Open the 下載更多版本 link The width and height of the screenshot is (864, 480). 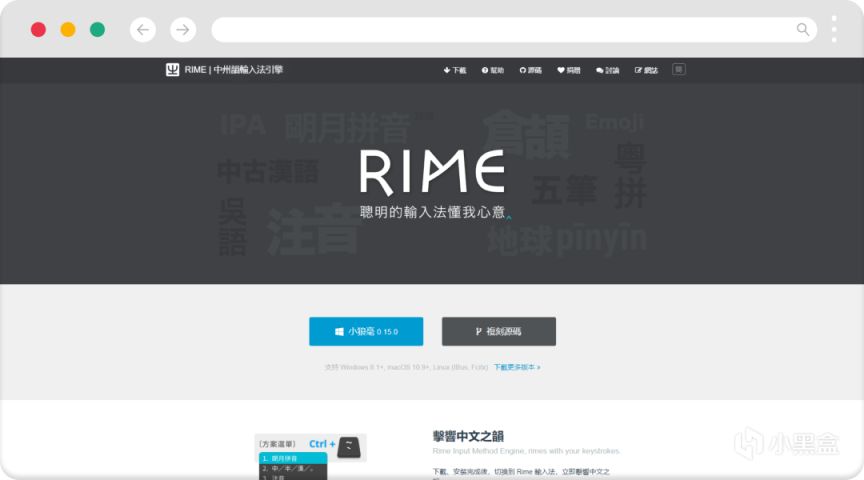click(517, 367)
